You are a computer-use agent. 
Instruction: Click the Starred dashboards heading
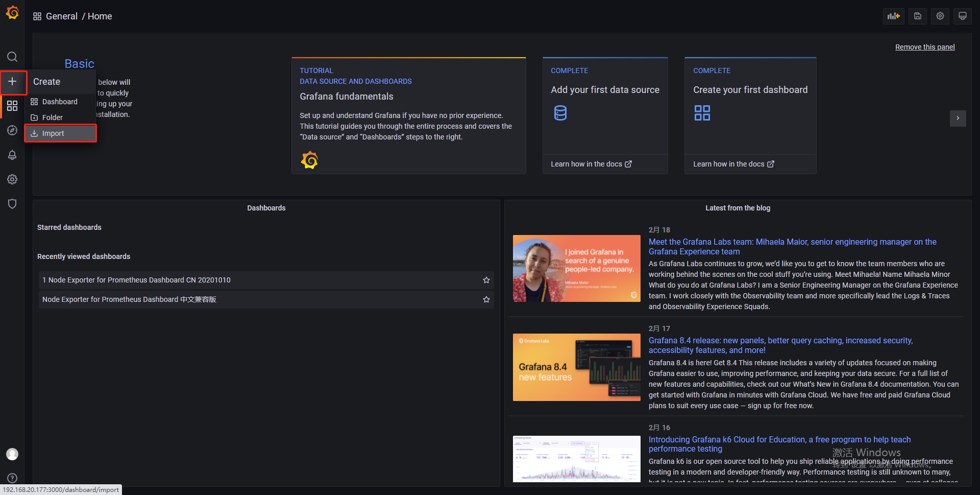[x=69, y=227]
